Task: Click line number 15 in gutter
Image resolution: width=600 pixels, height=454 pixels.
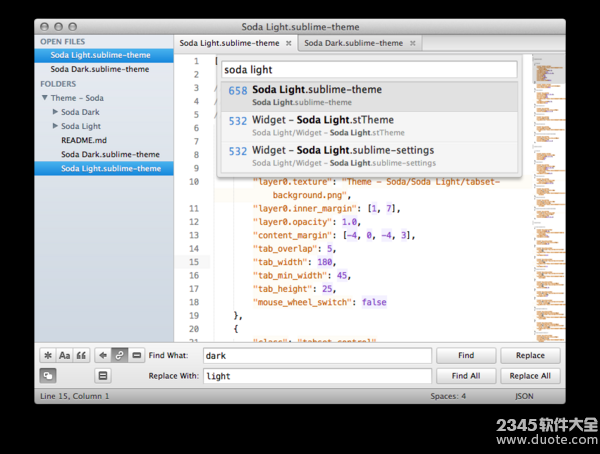Action: [194, 262]
